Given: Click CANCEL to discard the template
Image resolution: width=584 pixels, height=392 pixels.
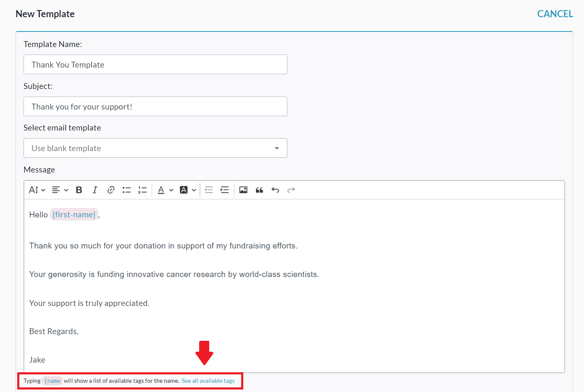Looking at the screenshot, I should click(555, 14).
